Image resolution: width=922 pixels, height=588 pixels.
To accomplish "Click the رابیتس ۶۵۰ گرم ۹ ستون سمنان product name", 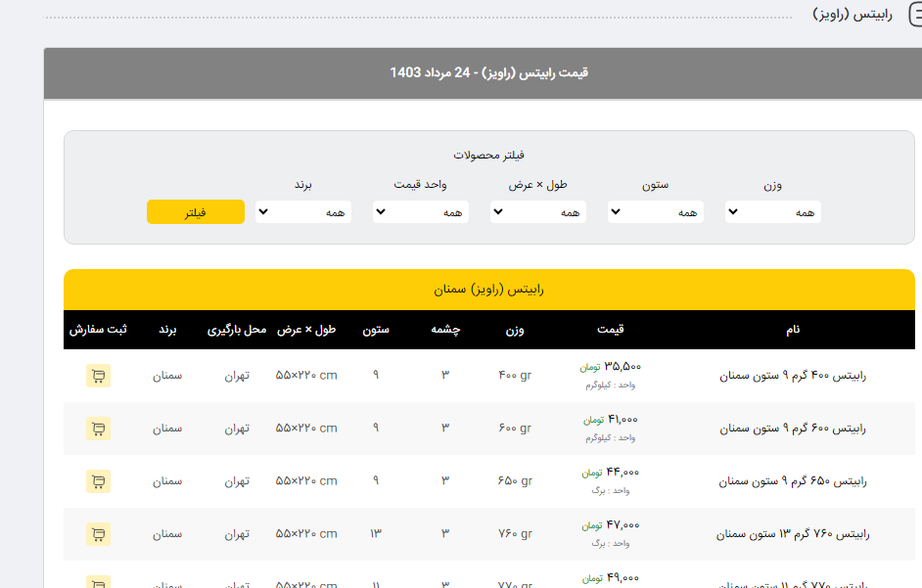I will (x=793, y=481).
